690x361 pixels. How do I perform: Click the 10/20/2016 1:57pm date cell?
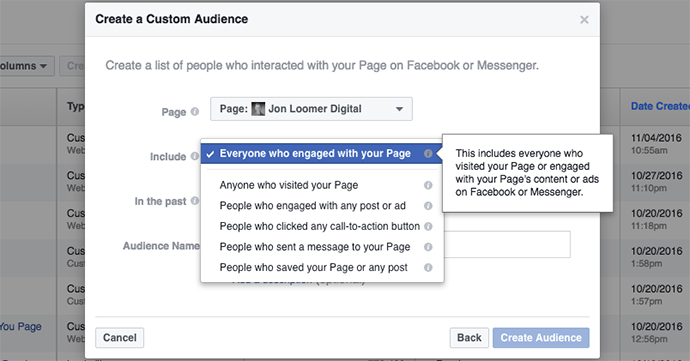[656, 295]
